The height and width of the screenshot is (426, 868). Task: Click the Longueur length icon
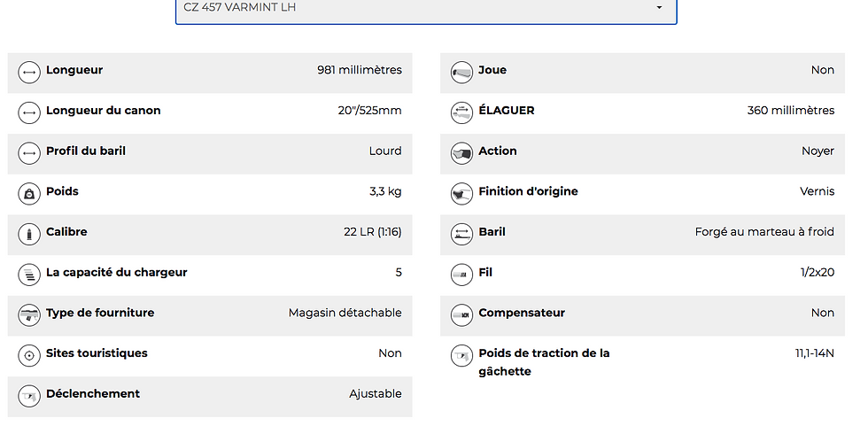pos(29,72)
